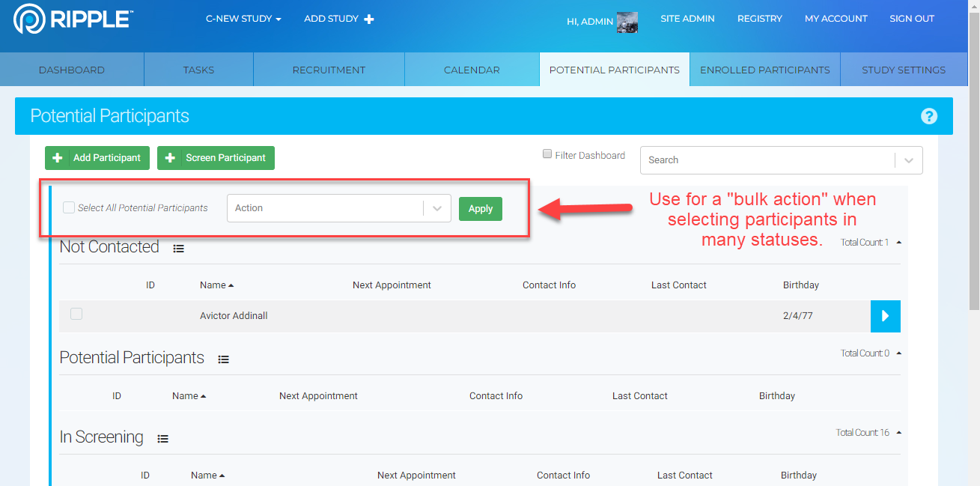Open the Not Contacted list menu icon
Viewport: 980px width, 486px height.
[x=178, y=249]
